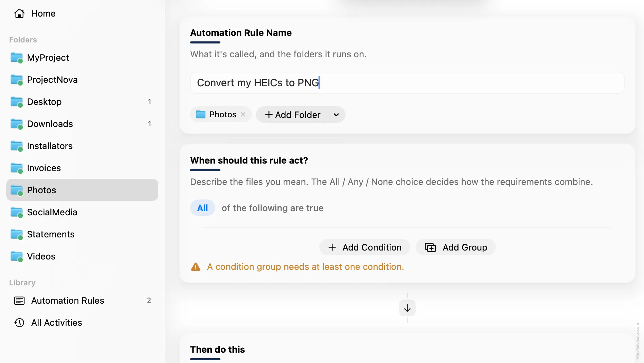Image resolution: width=644 pixels, height=363 pixels.
Task: Remove Photos folder chip with x
Action: 243,115
